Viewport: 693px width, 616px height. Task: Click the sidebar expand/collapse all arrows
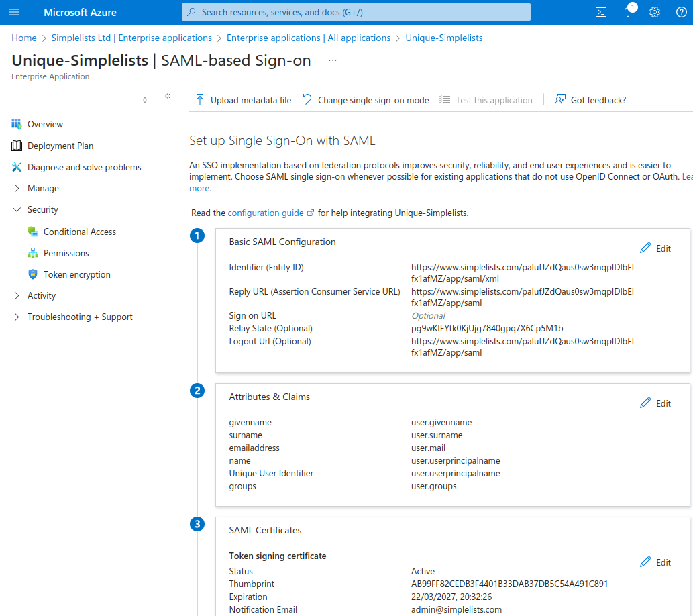pos(144,101)
